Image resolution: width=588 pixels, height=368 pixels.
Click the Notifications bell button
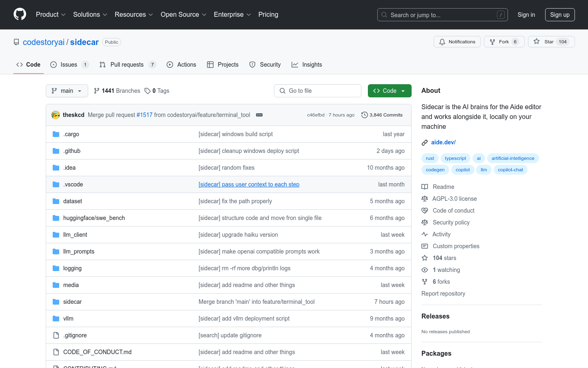pyautogui.click(x=457, y=42)
